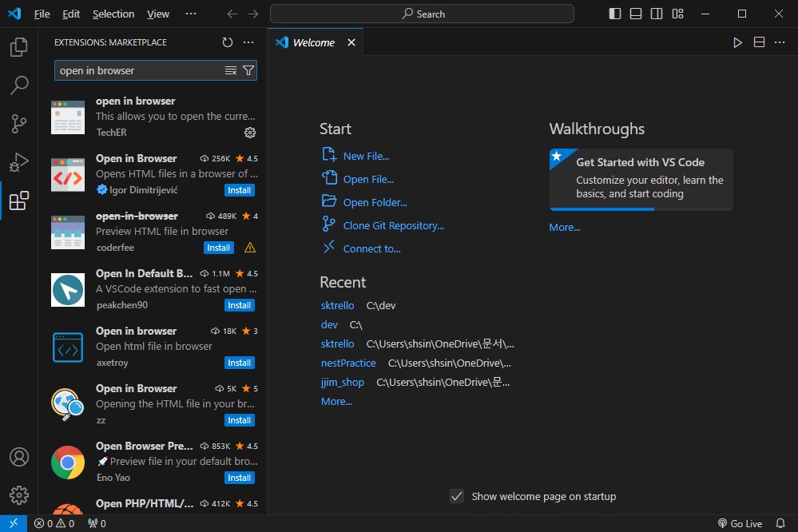Open the Explorer view in activity bar
The width and height of the screenshot is (798, 532).
pos(19,47)
